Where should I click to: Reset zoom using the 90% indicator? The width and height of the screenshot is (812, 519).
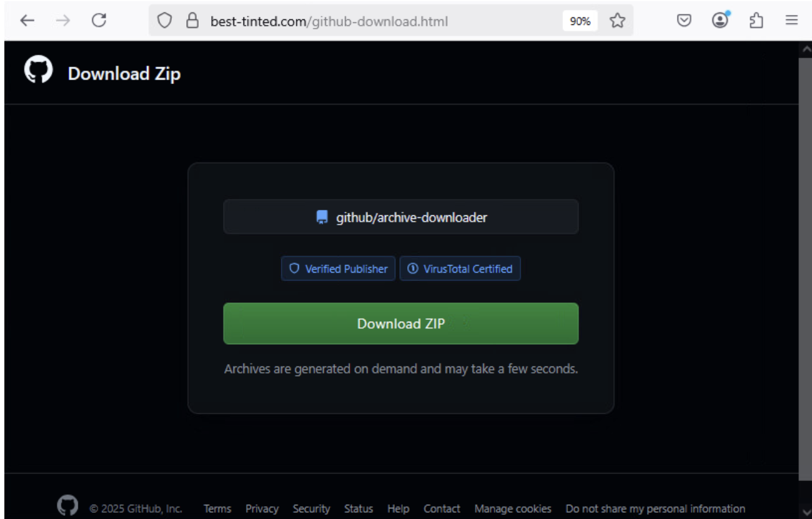click(x=580, y=21)
